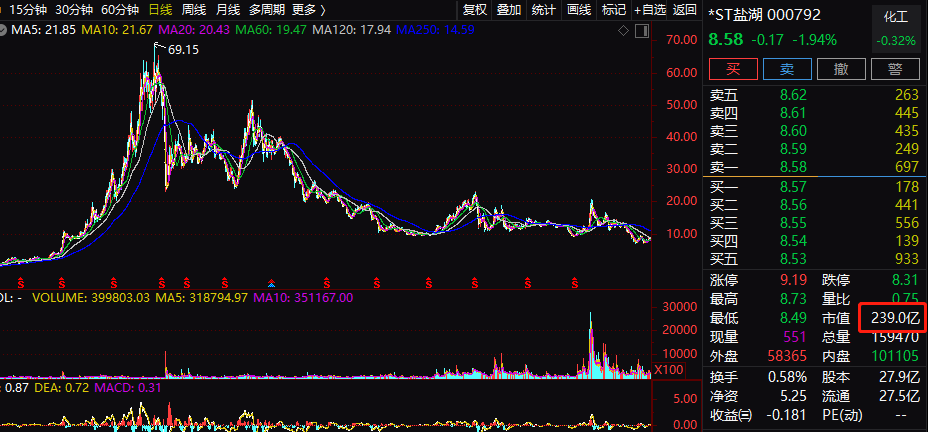Click the 涨停 value 9.19
This screenshot has height=432, width=928.
(794, 281)
